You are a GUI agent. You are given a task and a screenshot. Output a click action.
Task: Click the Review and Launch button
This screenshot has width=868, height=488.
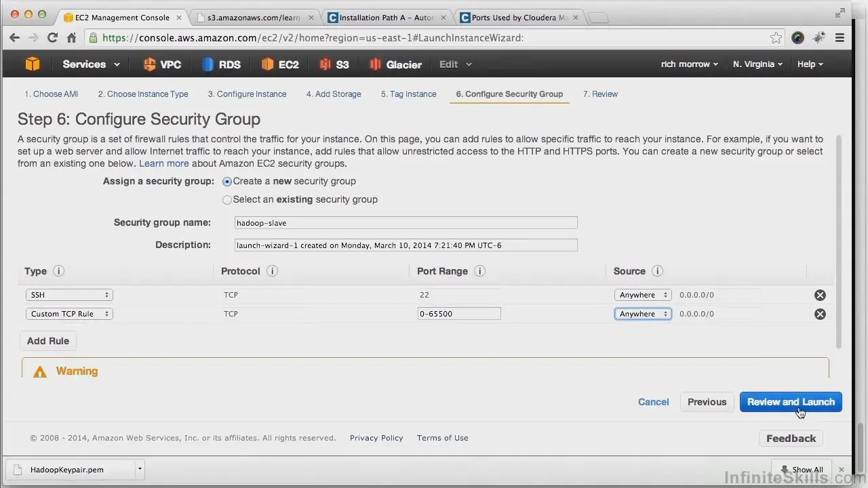click(791, 402)
